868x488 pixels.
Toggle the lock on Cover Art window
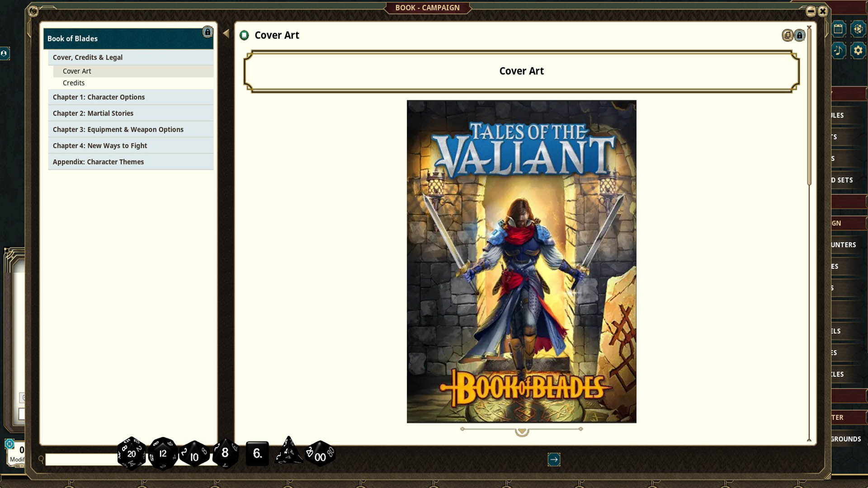coord(799,35)
